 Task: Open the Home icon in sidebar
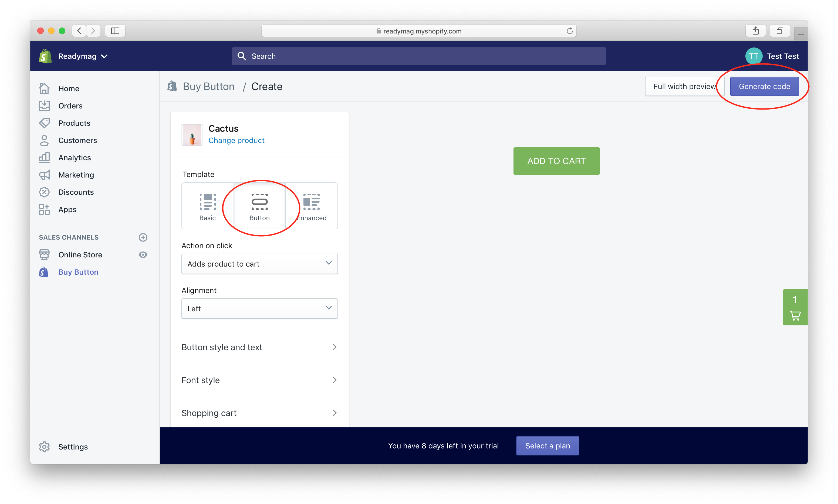[44, 88]
